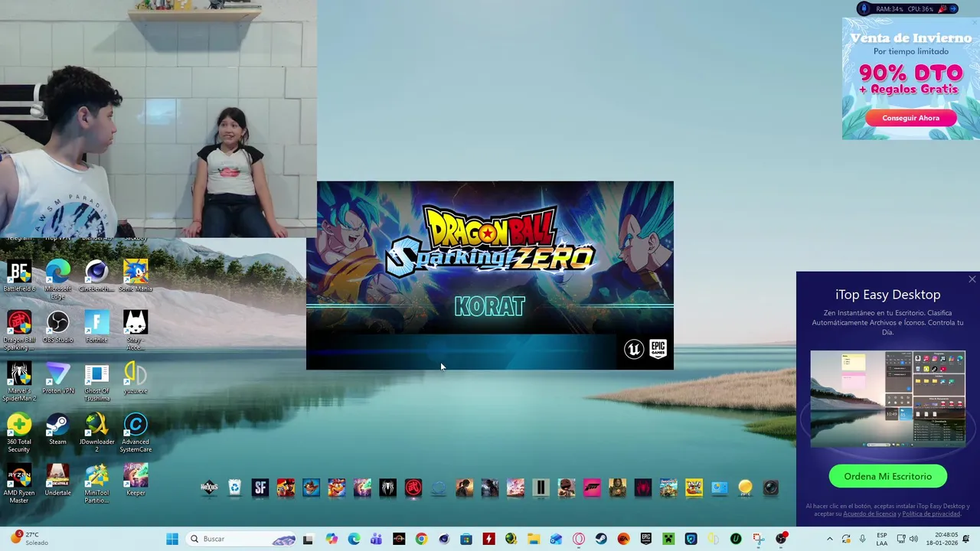Select the Undertale desktop shortcut
Viewport: 980px width, 551px height.
pyautogui.click(x=57, y=481)
